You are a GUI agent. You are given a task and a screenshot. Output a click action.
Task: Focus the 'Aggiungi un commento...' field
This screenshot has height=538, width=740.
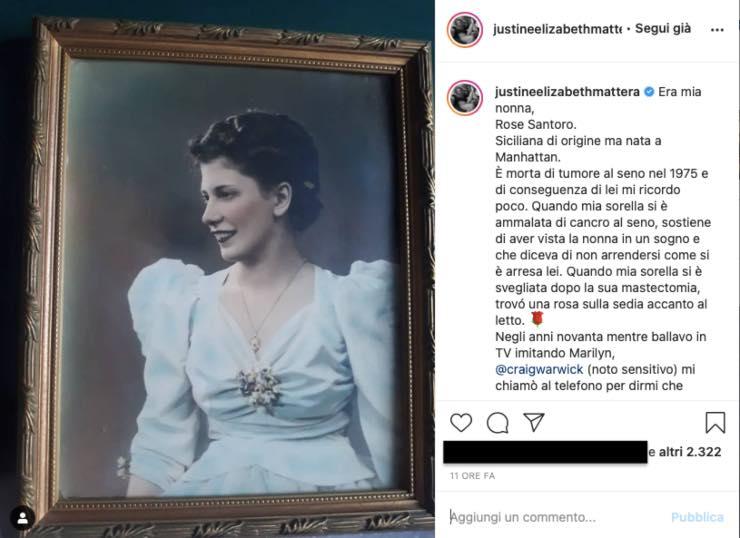(x=557, y=517)
